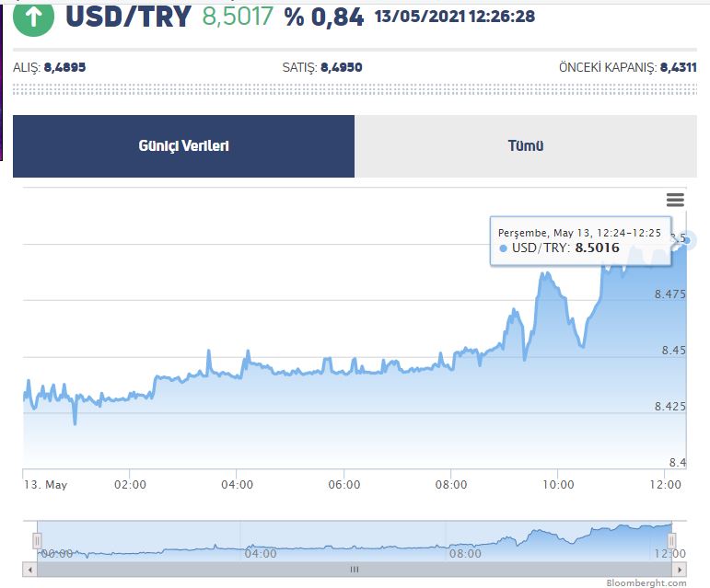The image size is (710, 588).
Task: Click the 04:00 x-axis label
Action: click(x=237, y=484)
